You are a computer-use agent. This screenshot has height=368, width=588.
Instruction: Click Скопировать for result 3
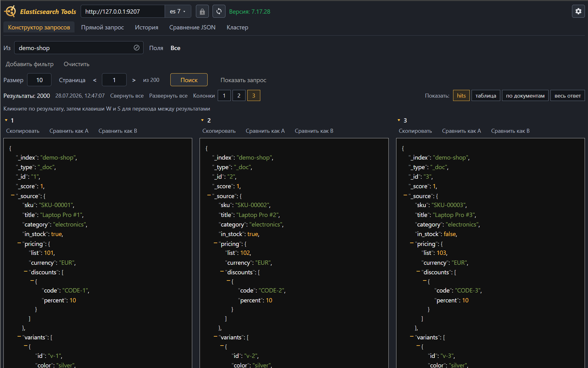[415, 131]
